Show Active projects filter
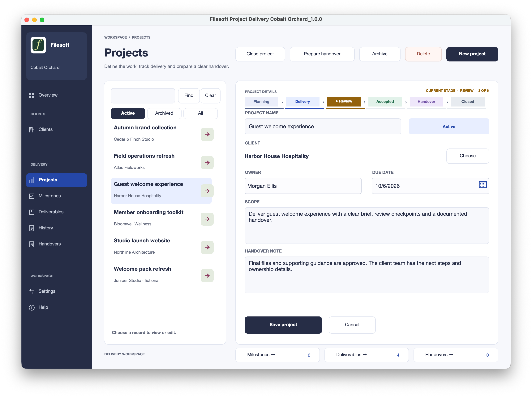 click(x=128, y=113)
